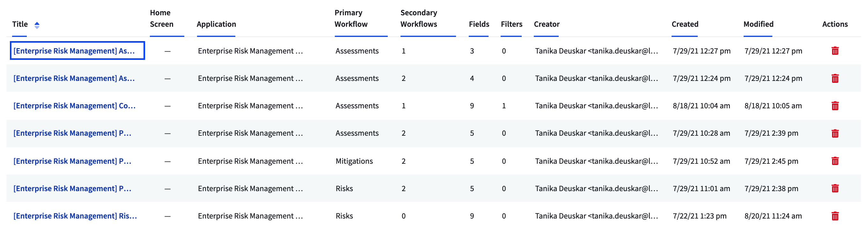Delete the row modified 8/20/21 11:24 am
Screen dimensions: 868x230
click(835, 216)
